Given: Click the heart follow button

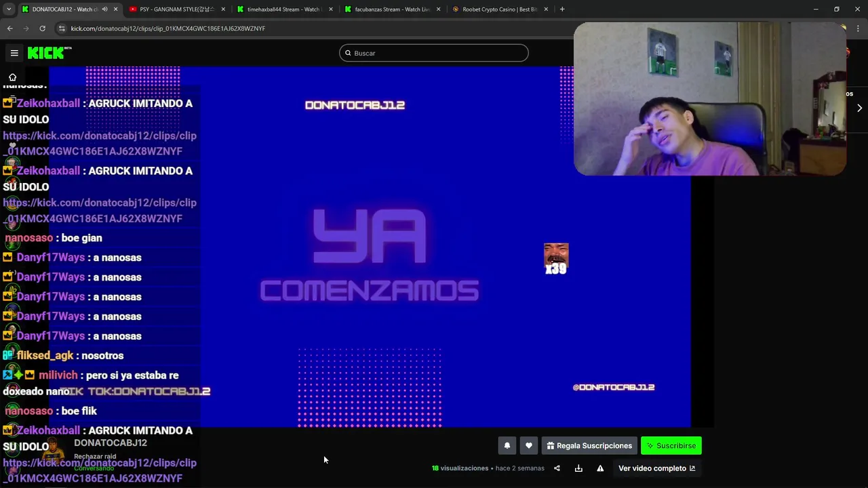Looking at the screenshot, I should coord(529,445).
